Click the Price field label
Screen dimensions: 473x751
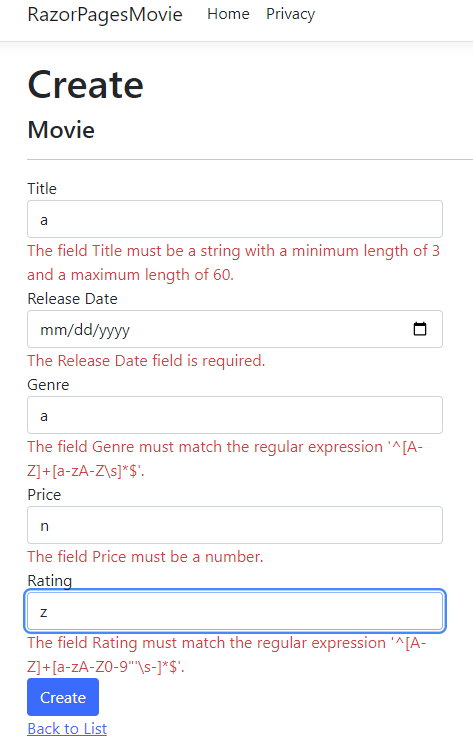point(44,495)
